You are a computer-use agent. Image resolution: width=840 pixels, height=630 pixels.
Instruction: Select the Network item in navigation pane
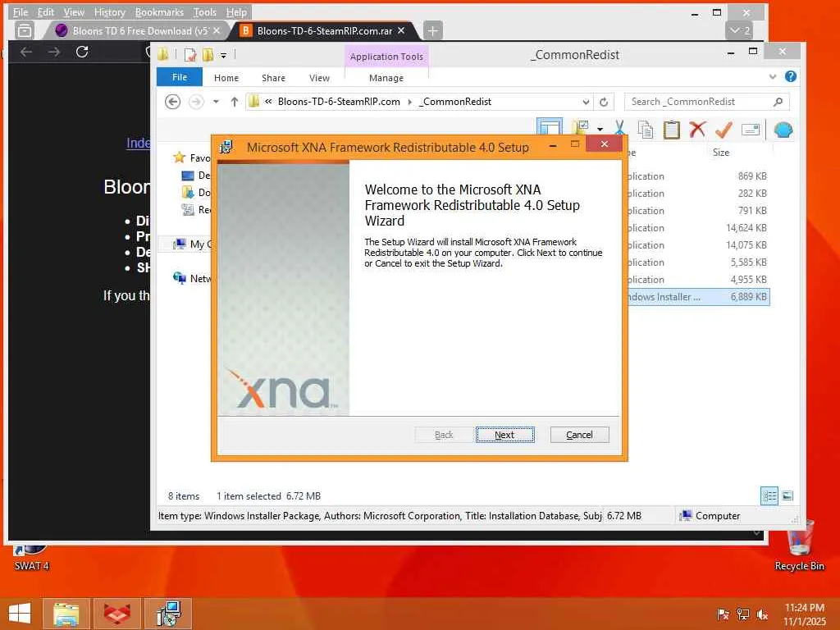(192, 278)
